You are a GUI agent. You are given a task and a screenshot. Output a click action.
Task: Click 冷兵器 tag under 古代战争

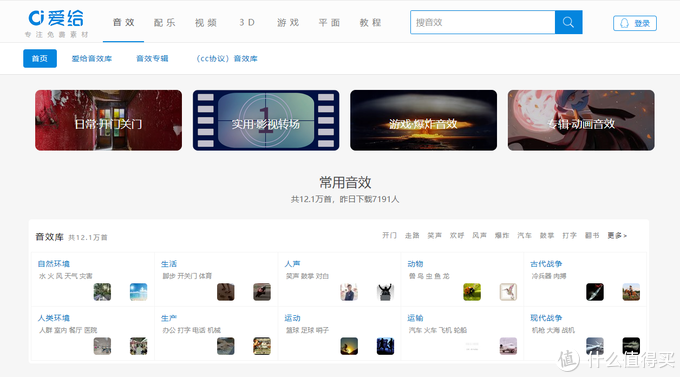point(541,276)
